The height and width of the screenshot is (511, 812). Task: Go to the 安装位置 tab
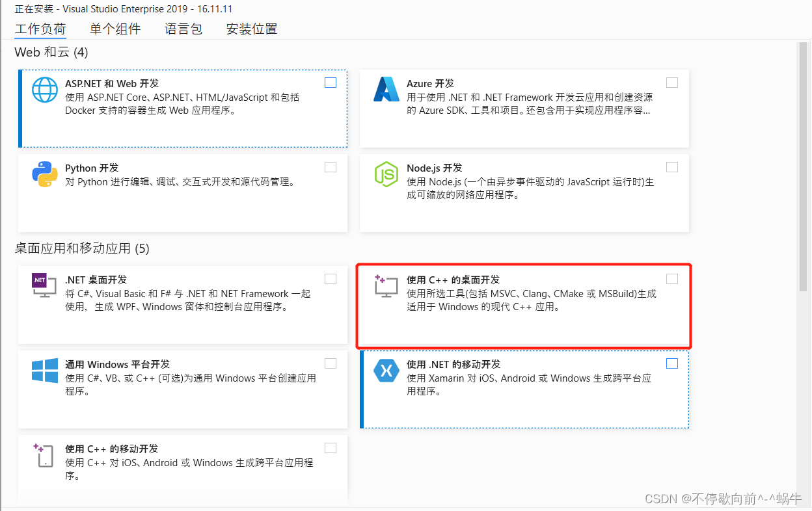click(x=251, y=29)
